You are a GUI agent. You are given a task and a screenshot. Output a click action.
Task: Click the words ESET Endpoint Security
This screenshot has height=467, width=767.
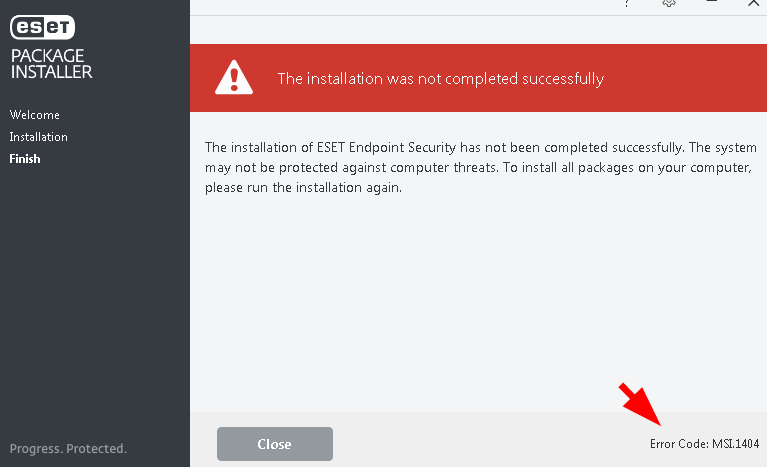pyautogui.click(x=386, y=148)
